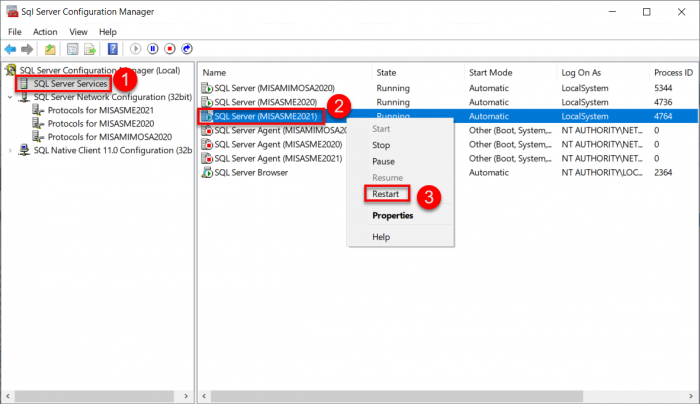The image size is (700, 404).
Task: Click the SQL Server Agent (MISASME2020) stopped icon
Action: click(x=207, y=144)
